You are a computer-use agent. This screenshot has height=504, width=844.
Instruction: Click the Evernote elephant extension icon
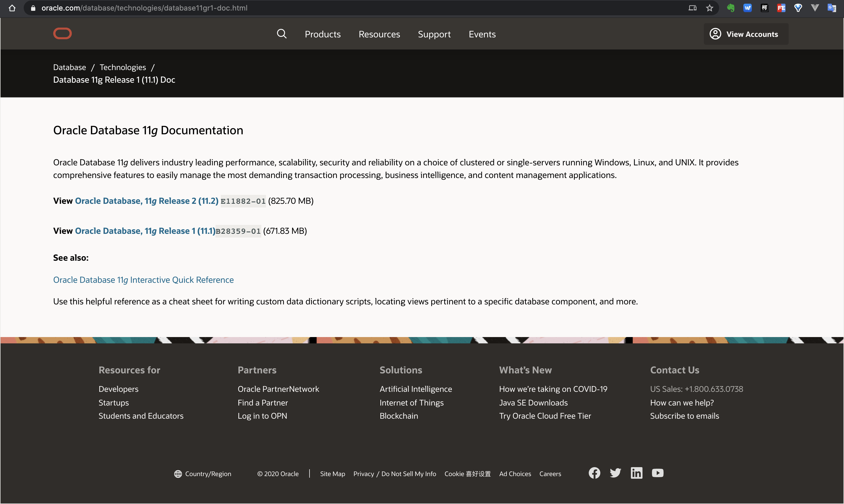730,8
